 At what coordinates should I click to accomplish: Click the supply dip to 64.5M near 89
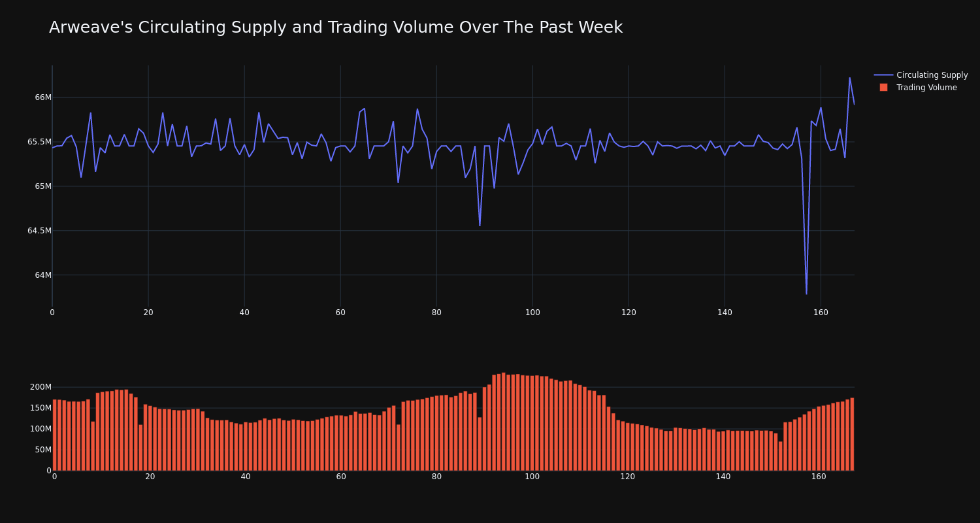point(480,226)
